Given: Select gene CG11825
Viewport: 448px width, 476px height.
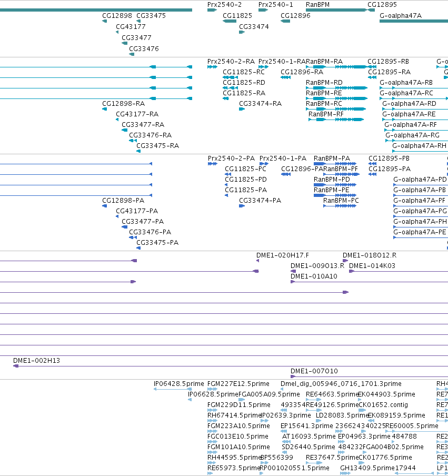Looking at the screenshot, I should (x=237, y=15).
